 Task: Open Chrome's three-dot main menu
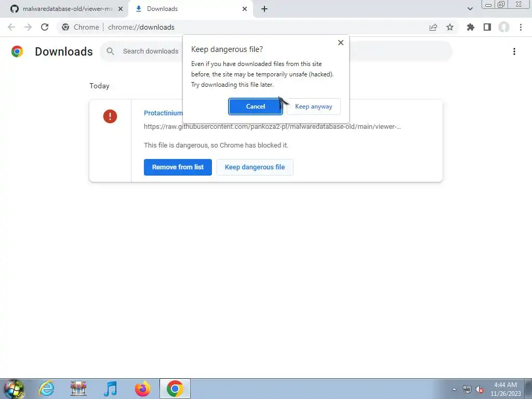pos(521,27)
